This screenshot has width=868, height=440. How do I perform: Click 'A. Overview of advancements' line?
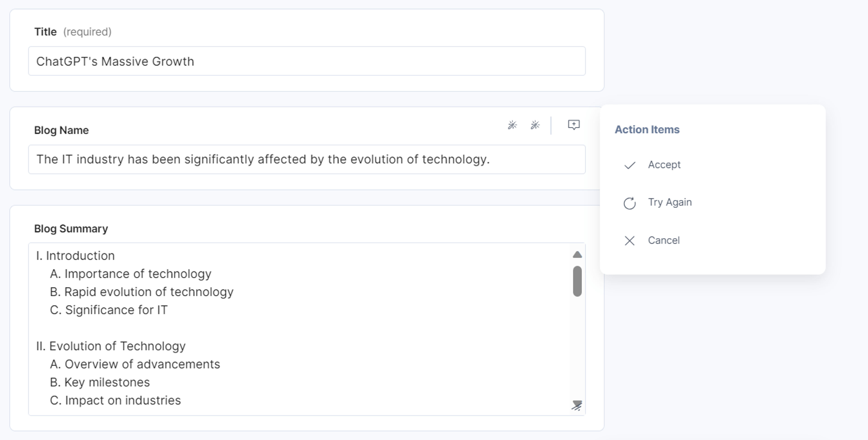[x=135, y=364]
